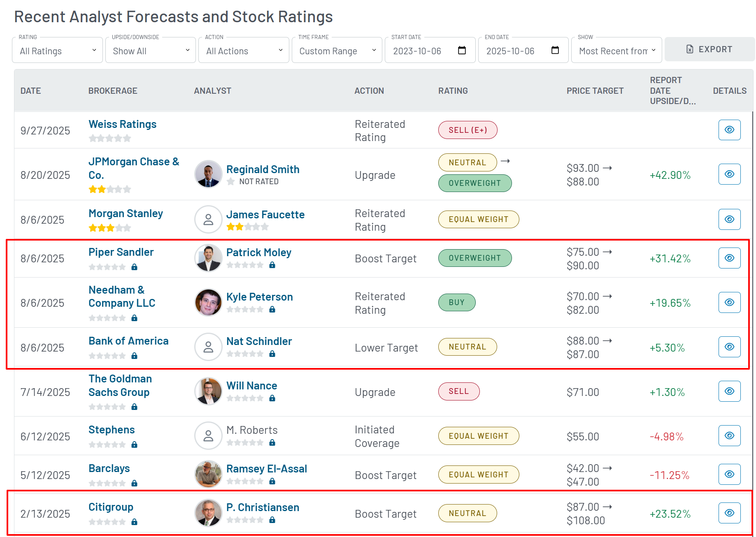The width and height of the screenshot is (756, 537).
Task: Click lock icon beside Nat Schindler stars
Action: [x=272, y=354]
